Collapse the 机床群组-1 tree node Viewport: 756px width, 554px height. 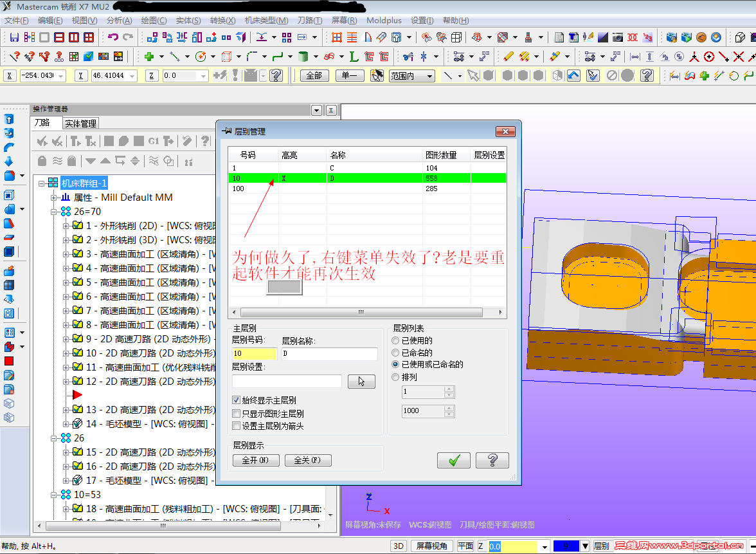(41, 183)
